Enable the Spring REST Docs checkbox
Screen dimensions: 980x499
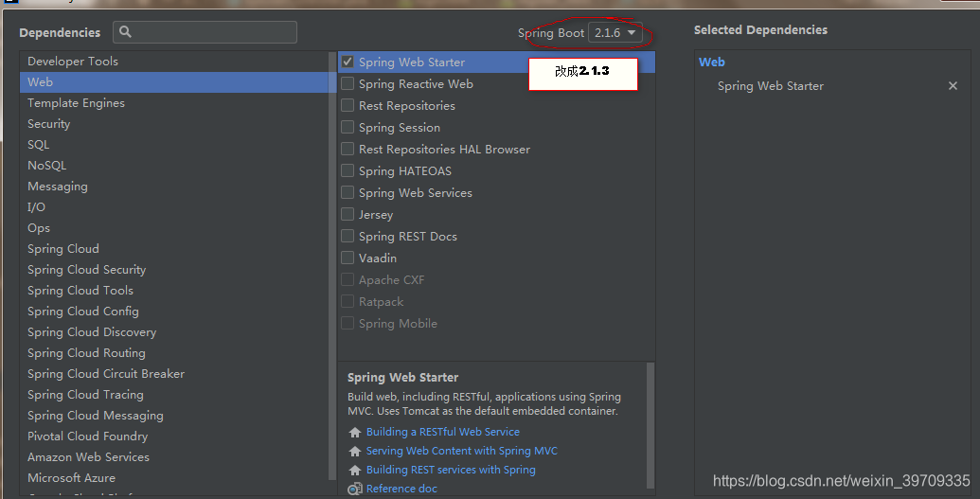347,237
